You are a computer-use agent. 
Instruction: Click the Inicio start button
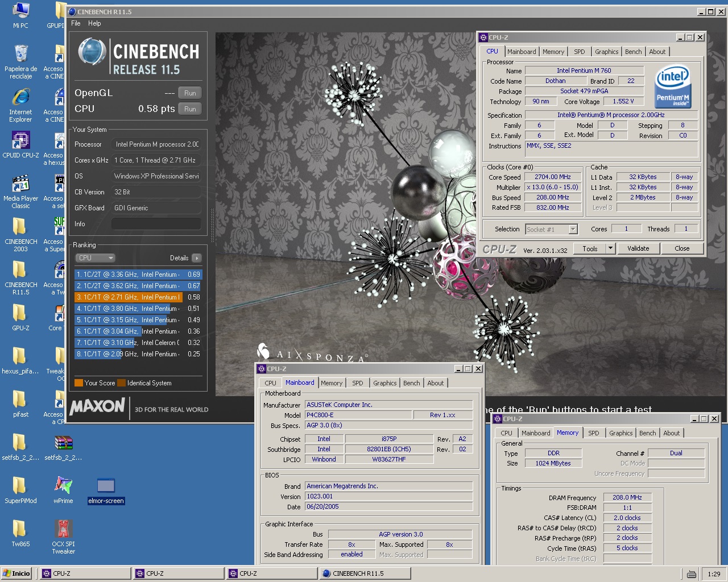tap(16, 573)
